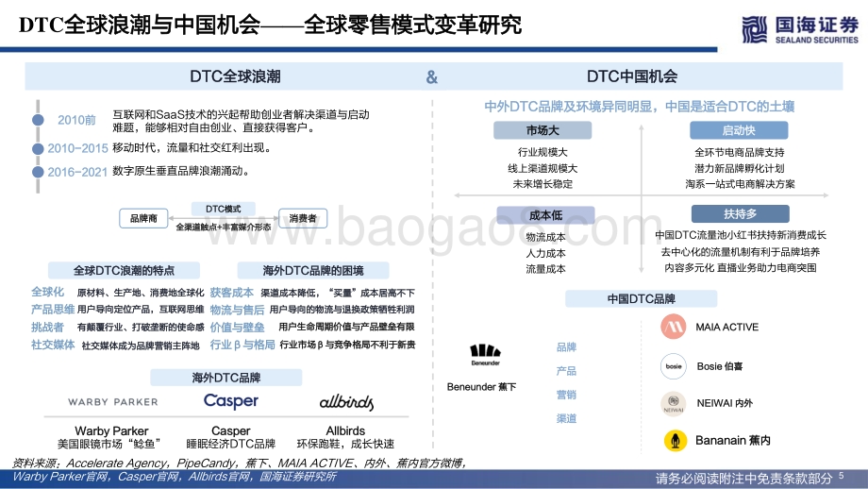Click the 营销 label beside Beneunder
This screenshot has width=868, height=489.
click(x=566, y=395)
